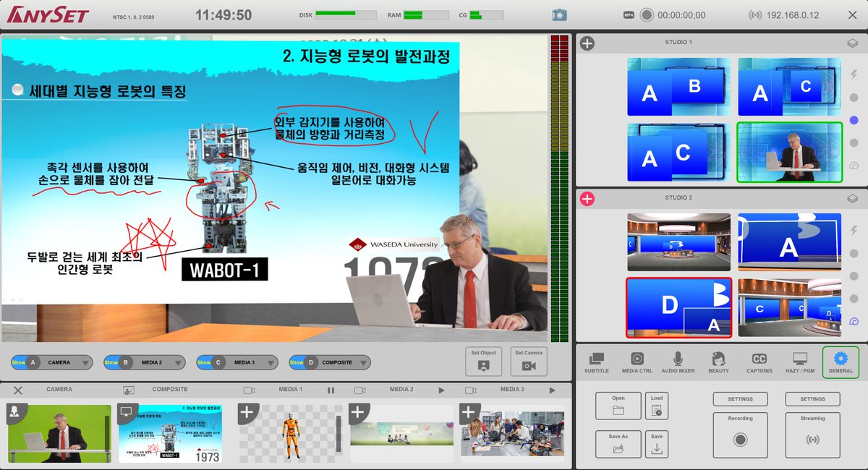
Task: Select the orange figure MEDIA 1 thumbnail
Action: click(291, 434)
